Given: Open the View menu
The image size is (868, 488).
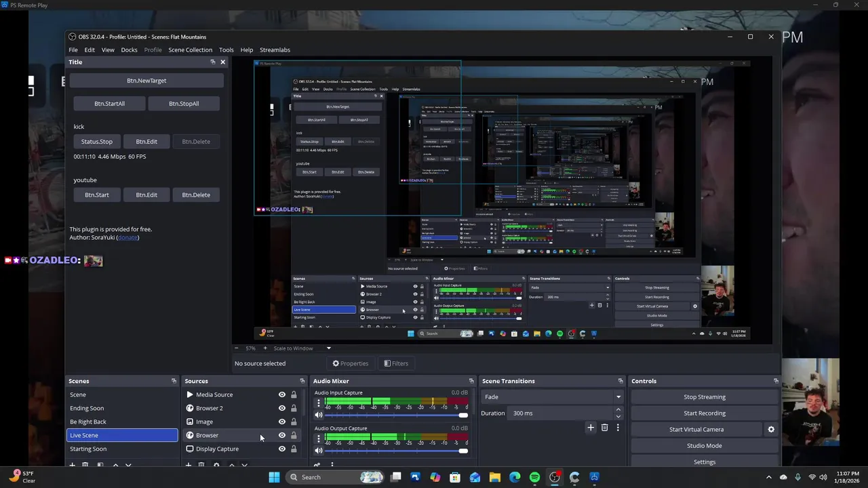Looking at the screenshot, I should pos(108,49).
